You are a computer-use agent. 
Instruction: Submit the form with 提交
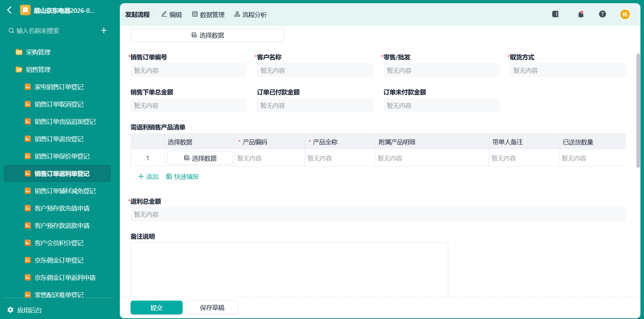click(x=157, y=308)
